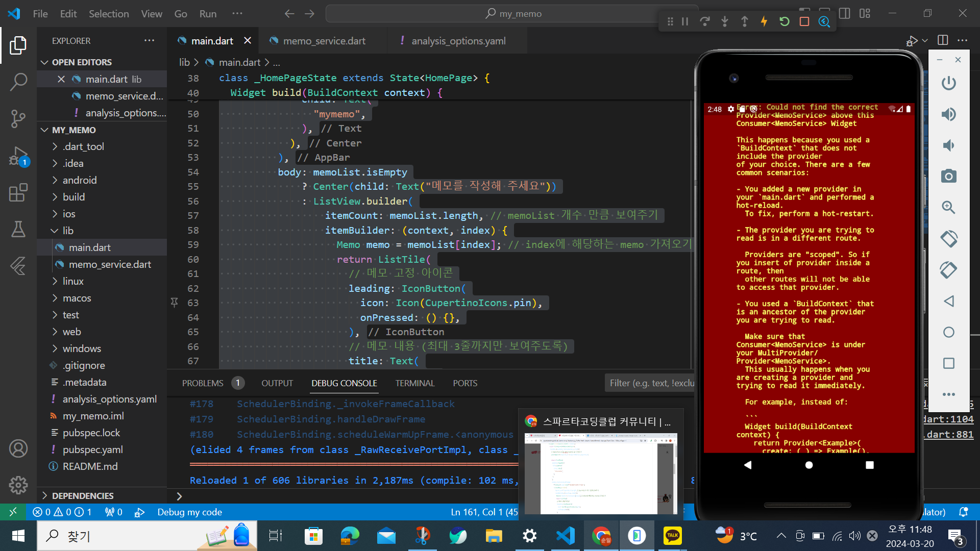Open the Problems panel tab
The image size is (980, 551).
click(x=203, y=383)
